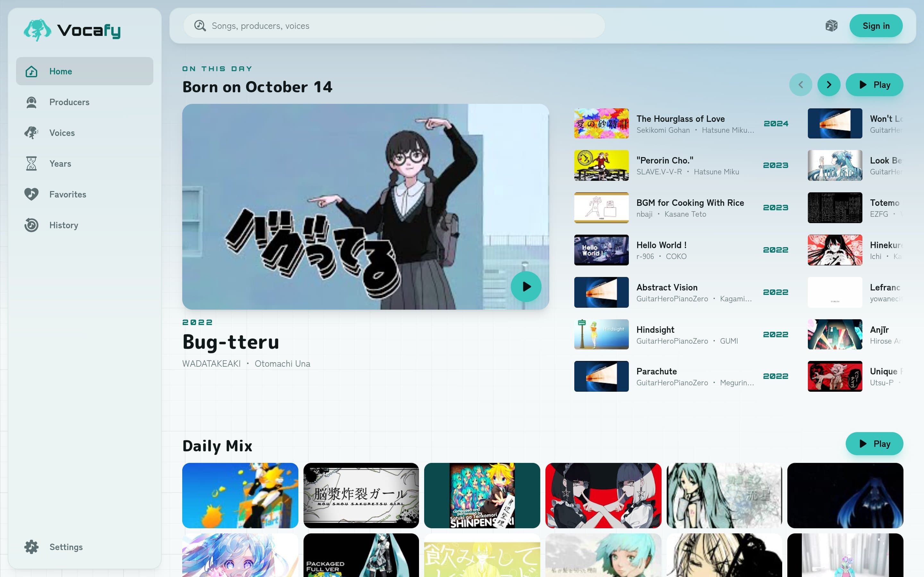Go to previous page of songs
Viewport: 924px width, 577px height.
point(800,85)
